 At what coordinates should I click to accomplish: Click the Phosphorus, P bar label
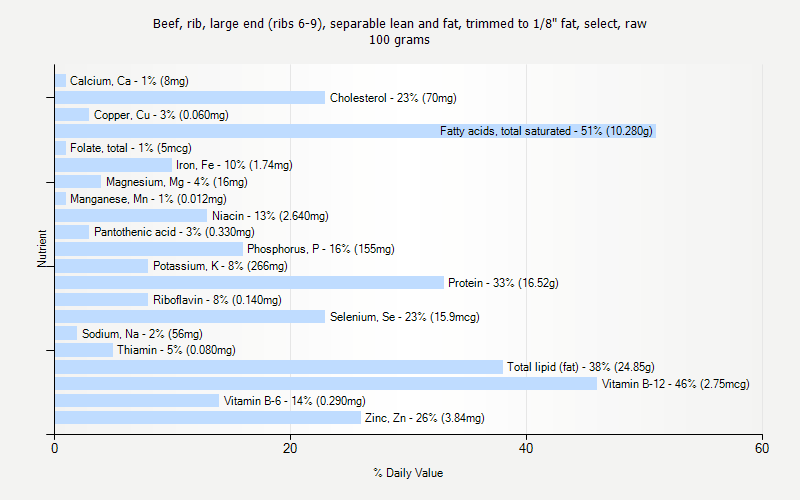pyautogui.click(x=321, y=249)
